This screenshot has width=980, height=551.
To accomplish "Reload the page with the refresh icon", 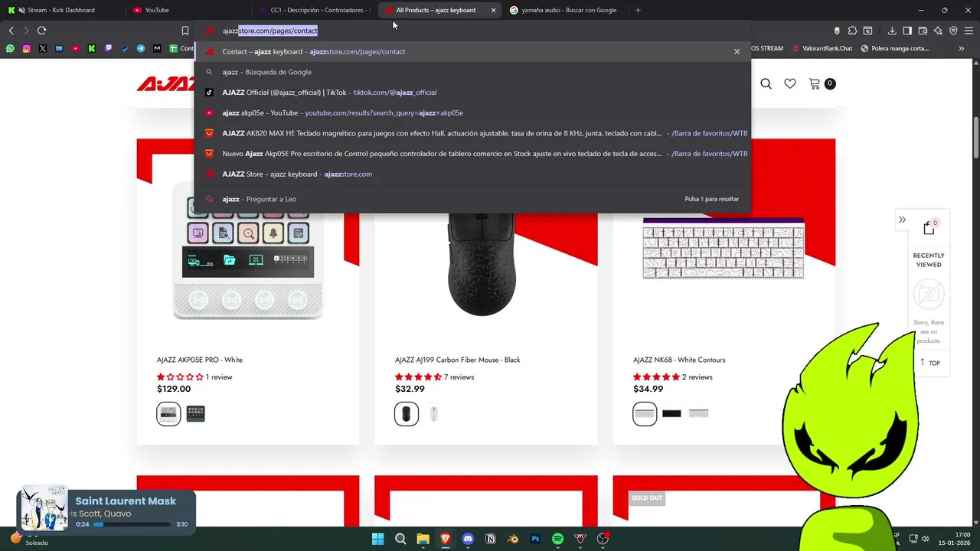I will [41, 31].
